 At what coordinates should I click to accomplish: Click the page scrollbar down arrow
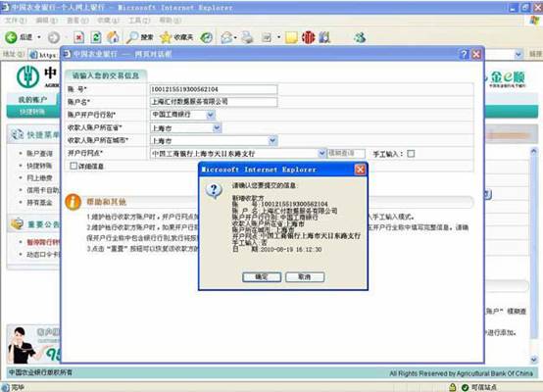[533, 360]
